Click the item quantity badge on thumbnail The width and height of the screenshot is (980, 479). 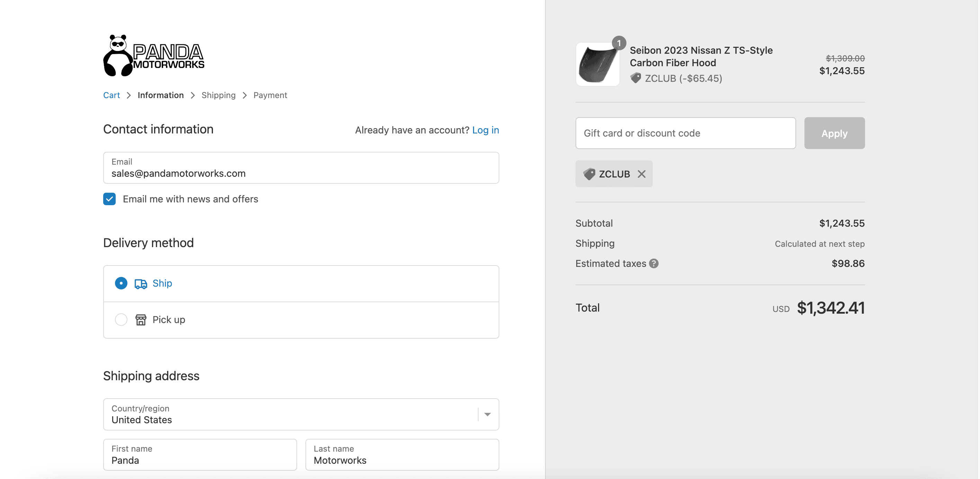pyautogui.click(x=619, y=43)
